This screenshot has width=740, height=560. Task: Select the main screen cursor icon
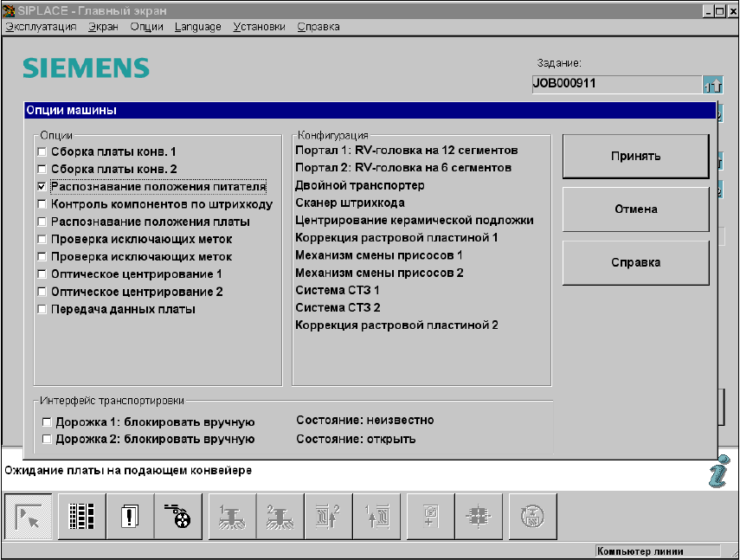pos(29,516)
